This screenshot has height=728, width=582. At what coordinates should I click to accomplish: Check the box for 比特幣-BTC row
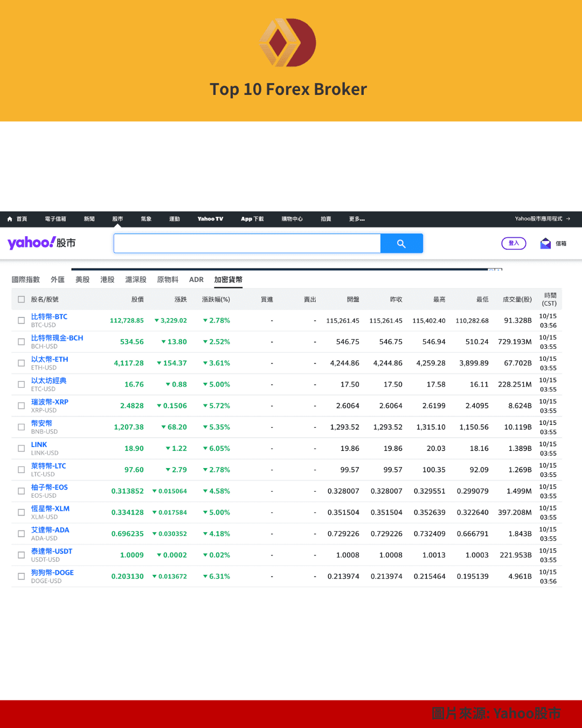[22, 320]
